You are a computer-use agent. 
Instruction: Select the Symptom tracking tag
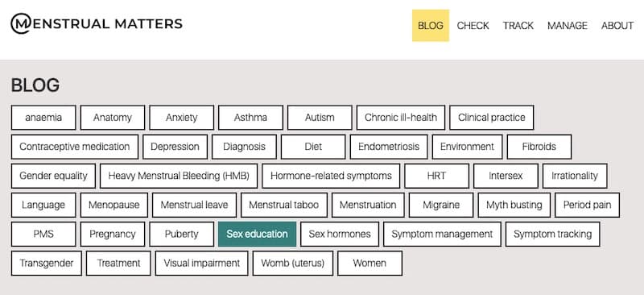click(552, 234)
